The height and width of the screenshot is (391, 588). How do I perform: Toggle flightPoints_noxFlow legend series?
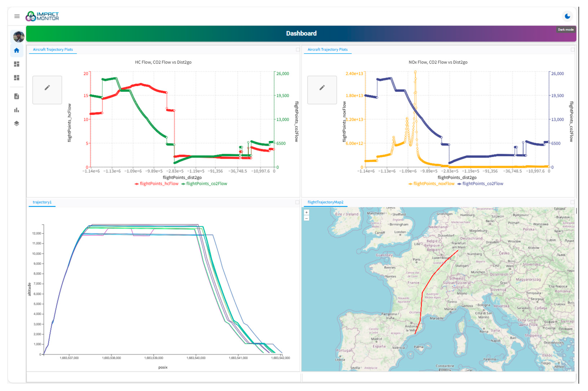(x=431, y=184)
